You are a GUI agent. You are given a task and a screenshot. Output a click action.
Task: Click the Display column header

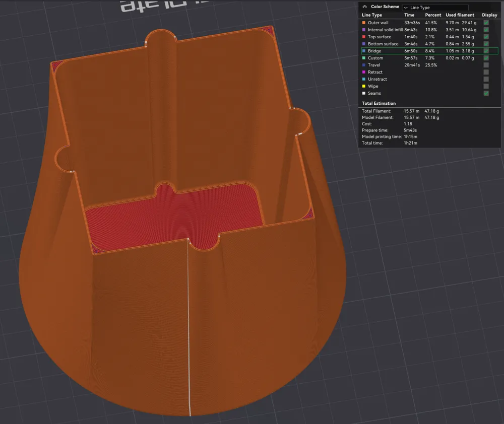489,15
